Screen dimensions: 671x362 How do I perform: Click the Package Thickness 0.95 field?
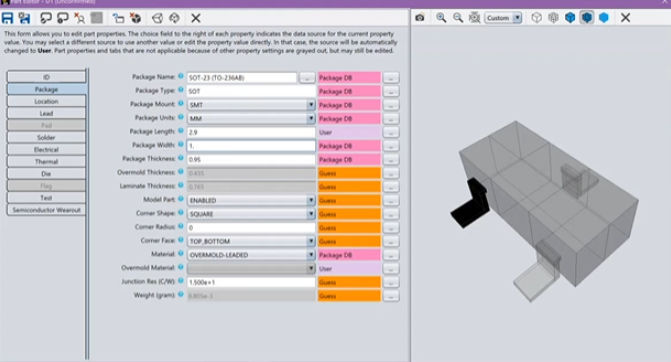[251, 160]
